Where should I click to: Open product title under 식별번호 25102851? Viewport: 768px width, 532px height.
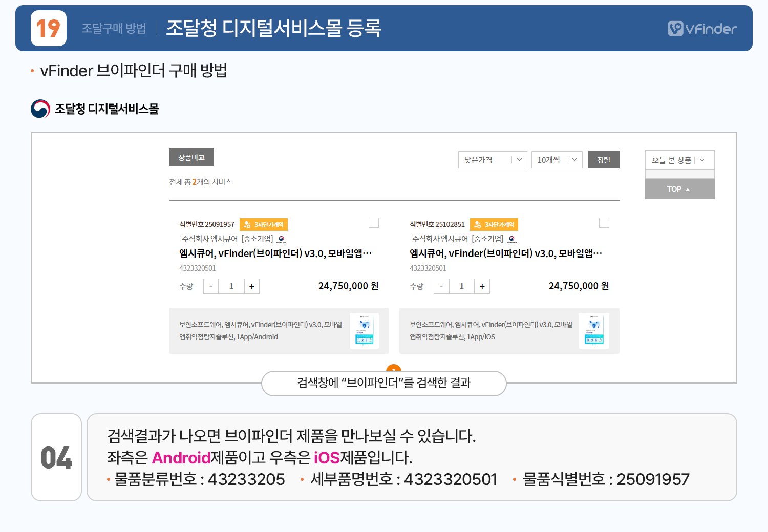[506, 253]
